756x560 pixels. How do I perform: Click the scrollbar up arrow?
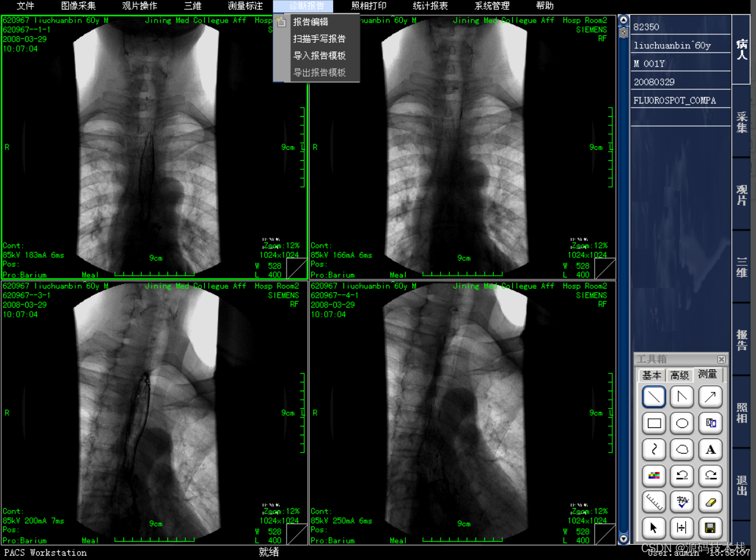pos(623,20)
